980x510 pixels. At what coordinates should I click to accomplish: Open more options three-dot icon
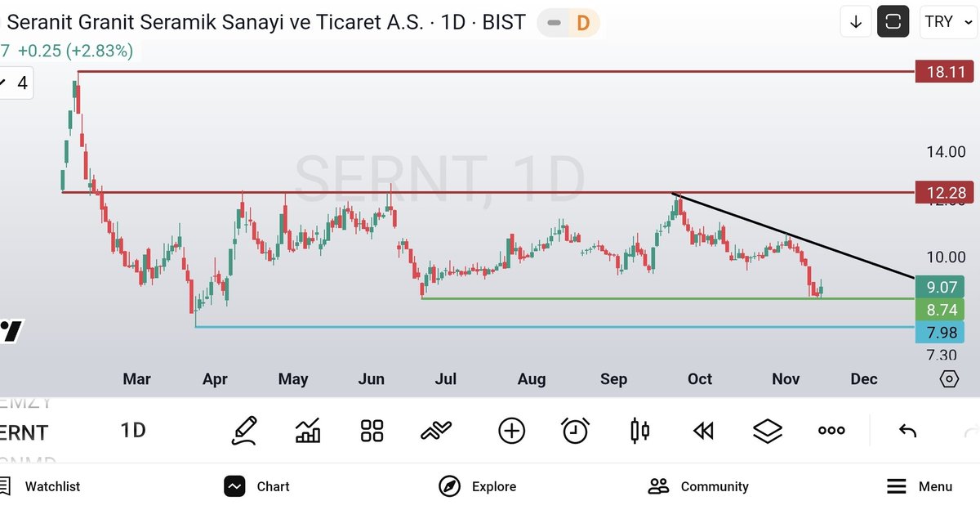831,431
